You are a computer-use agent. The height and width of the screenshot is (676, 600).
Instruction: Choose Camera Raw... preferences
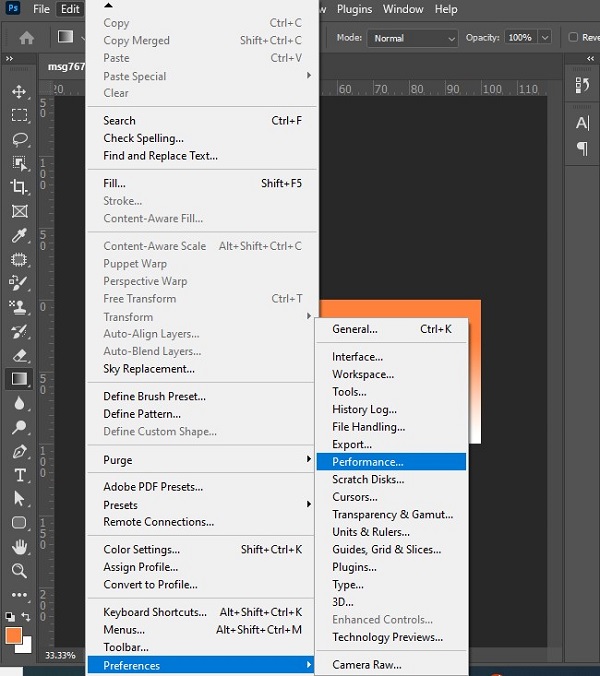click(x=391, y=665)
